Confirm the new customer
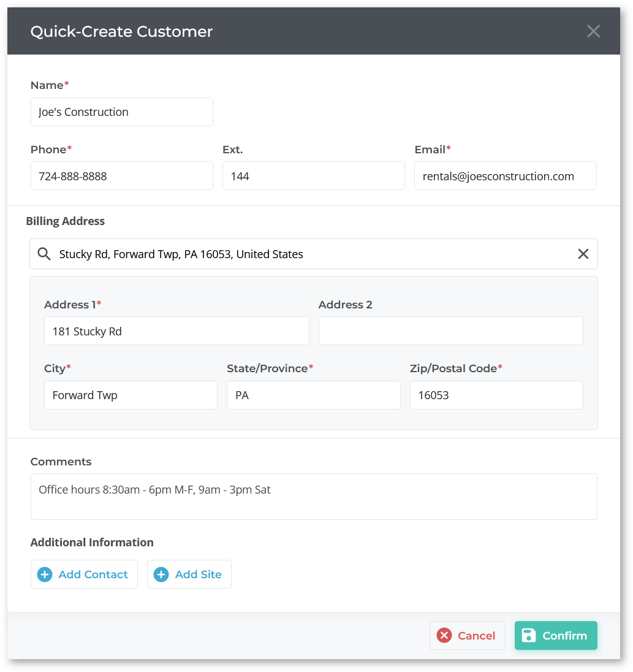The width and height of the screenshot is (633, 672). pos(555,635)
